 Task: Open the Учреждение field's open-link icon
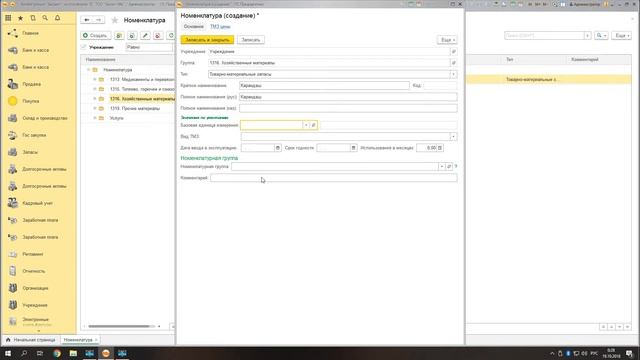[453, 52]
